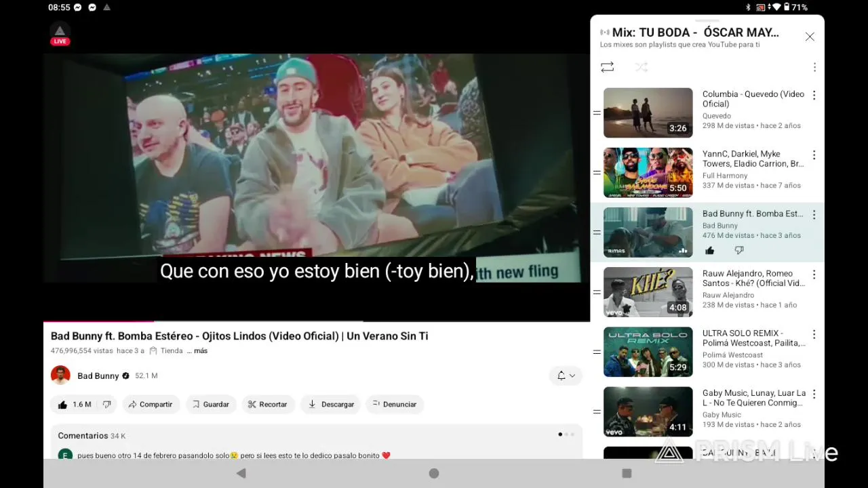Select 'Rauw Alejandro, Romeo Santos - Khé?' title
Viewport: 868px width, 488px height.
pyautogui.click(x=753, y=279)
